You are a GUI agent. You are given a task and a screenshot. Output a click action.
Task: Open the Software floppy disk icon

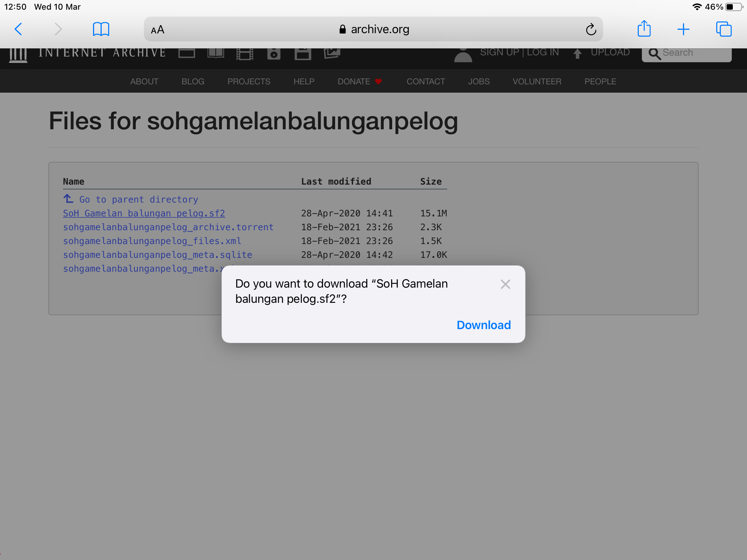[303, 54]
